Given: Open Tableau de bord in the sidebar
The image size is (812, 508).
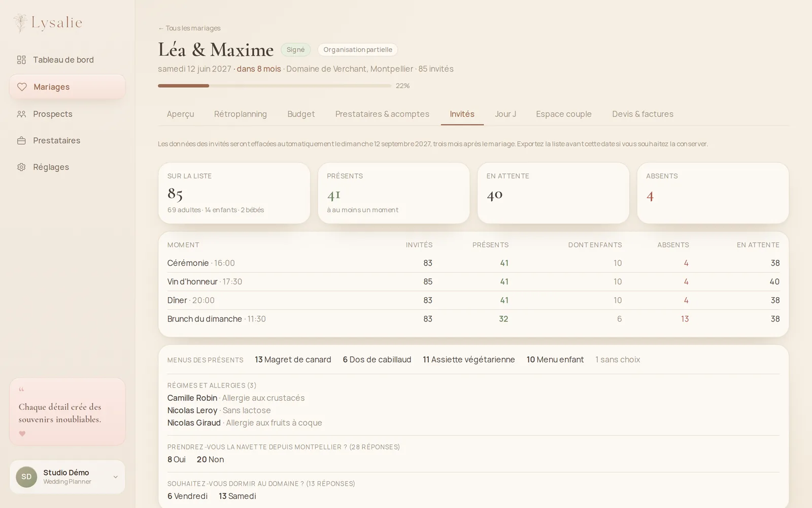Looking at the screenshot, I should tap(67, 60).
